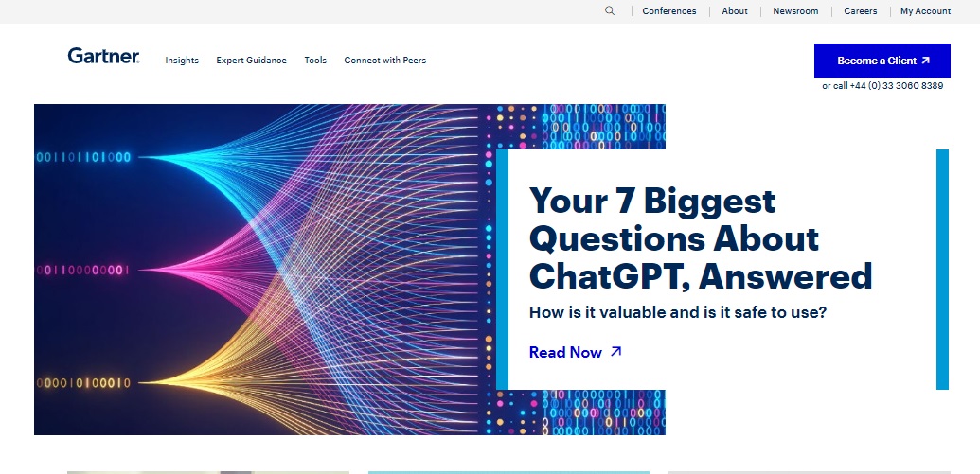The height and width of the screenshot is (474, 980).
Task: Go to the Newsroom page
Action: tap(795, 10)
